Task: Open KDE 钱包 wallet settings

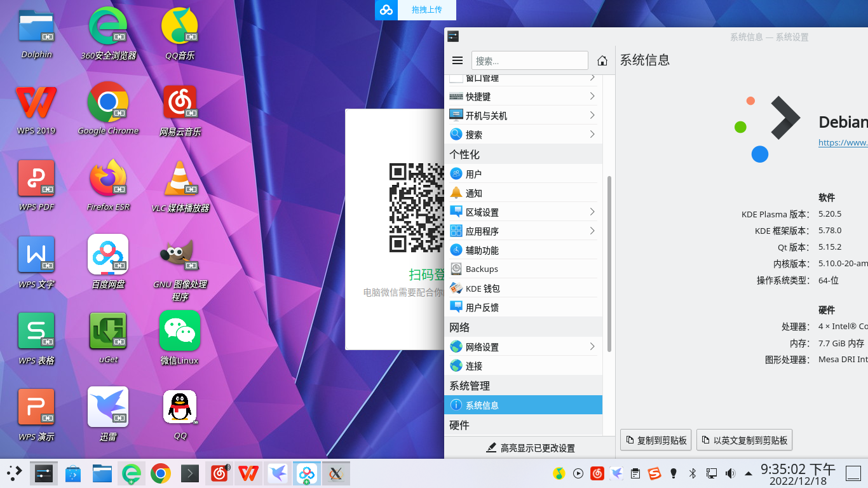Action: [484, 287]
